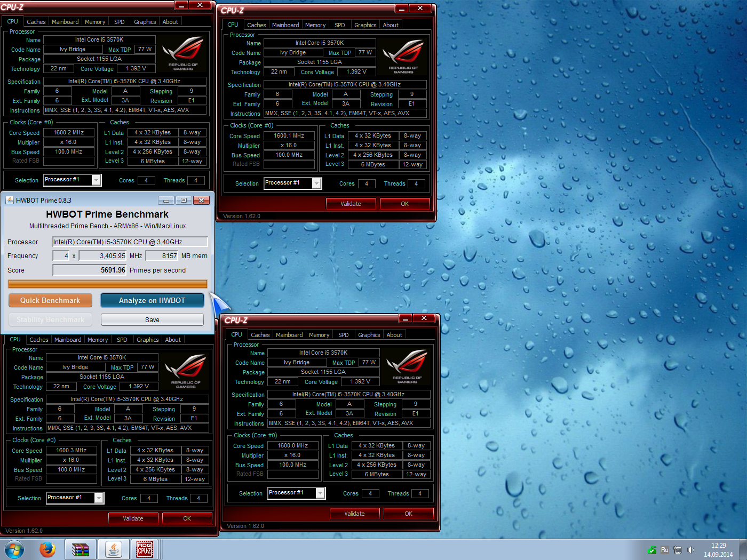747x560 pixels.
Task: Click Save in HWBOT Prime
Action: (x=152, y=319)
